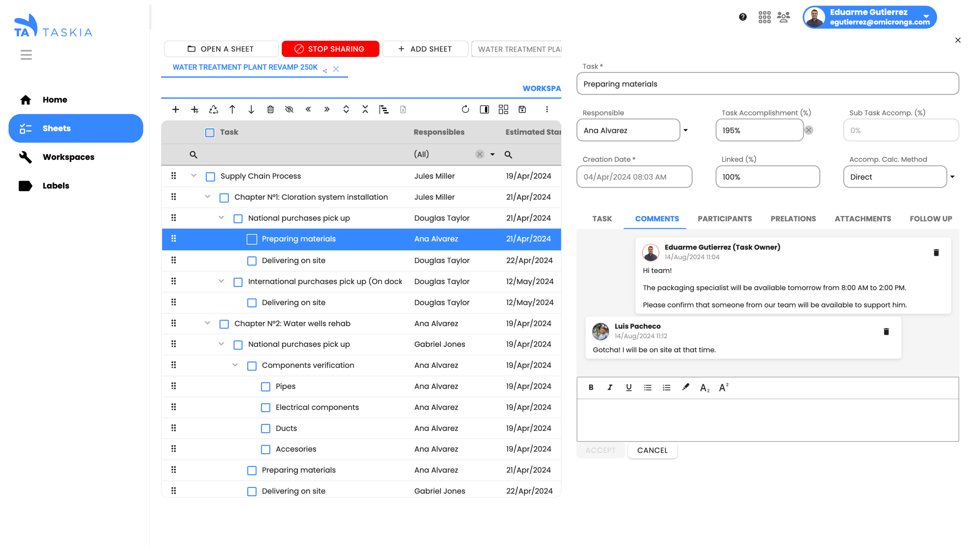980x551 pixels.
Task: Check the Electrical components checkbox
Action: [266, 408]
